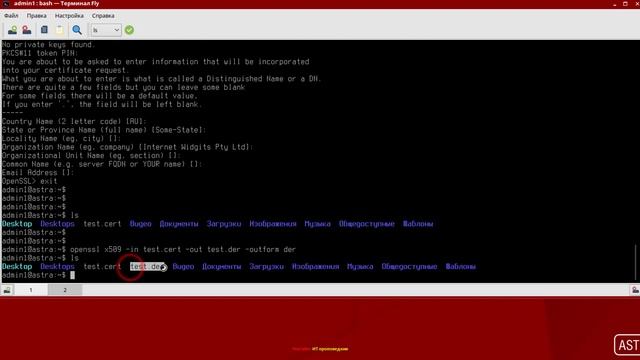The image size is (640, 360).
Task: Click the close session toolbar icon
Action: pos(27,30)
